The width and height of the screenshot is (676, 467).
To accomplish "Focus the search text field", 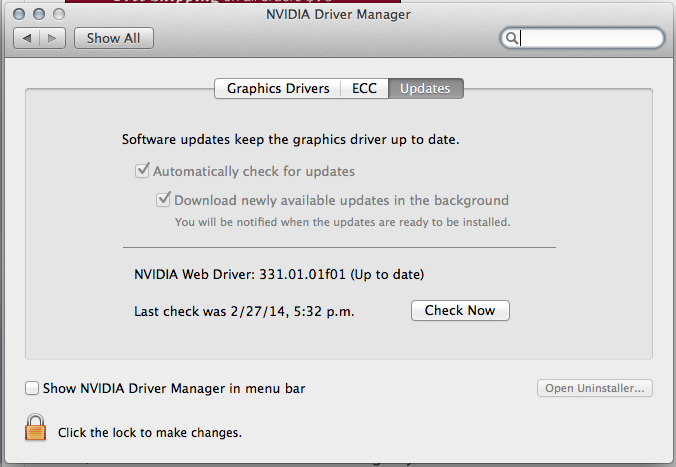I will [588, 38].
